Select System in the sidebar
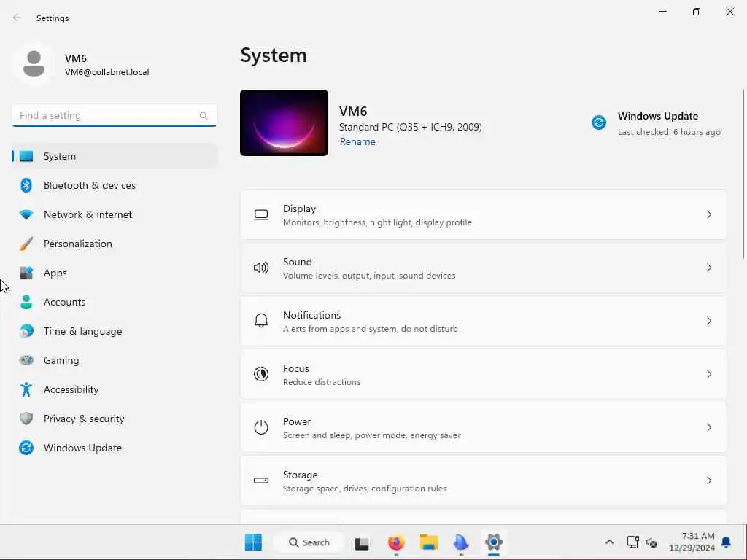Screen dimensions: 747x560 [115, 156]
